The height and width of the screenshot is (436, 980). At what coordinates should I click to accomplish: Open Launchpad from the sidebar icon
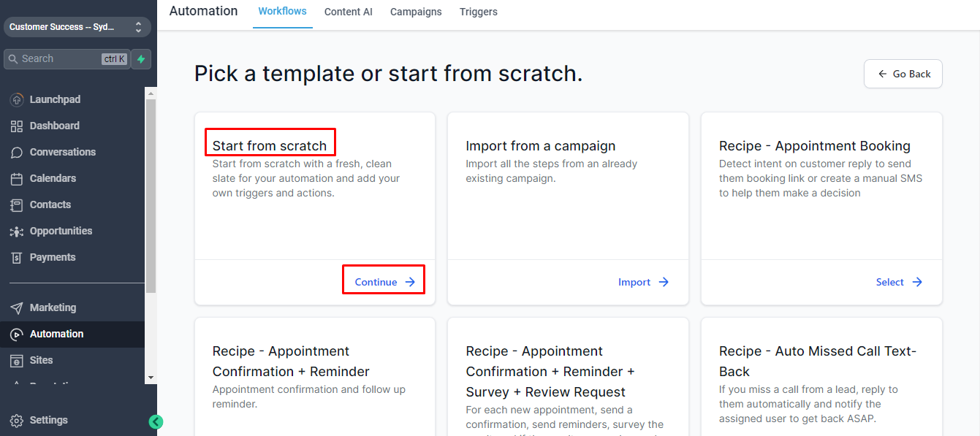[x=17, y=99]
